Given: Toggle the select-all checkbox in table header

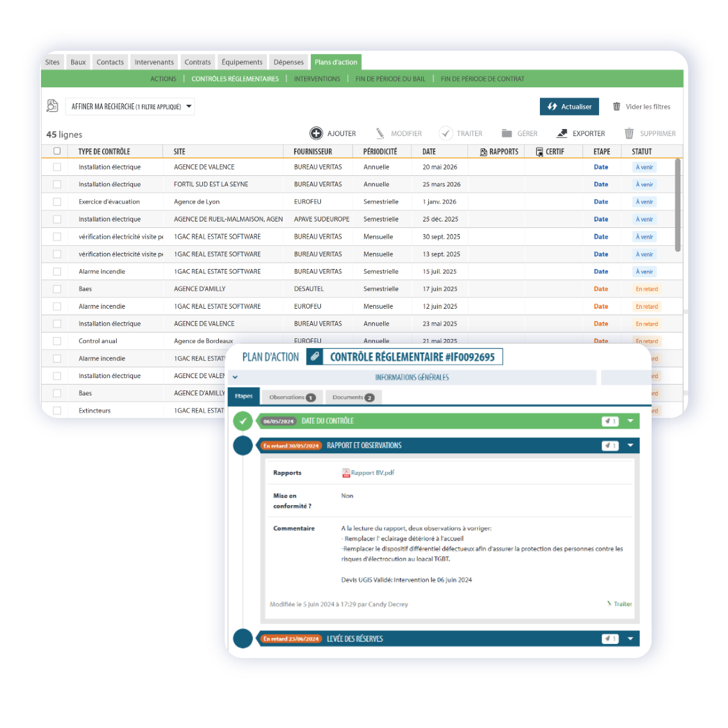Looking at the screenshot, I should coord(57,152).
